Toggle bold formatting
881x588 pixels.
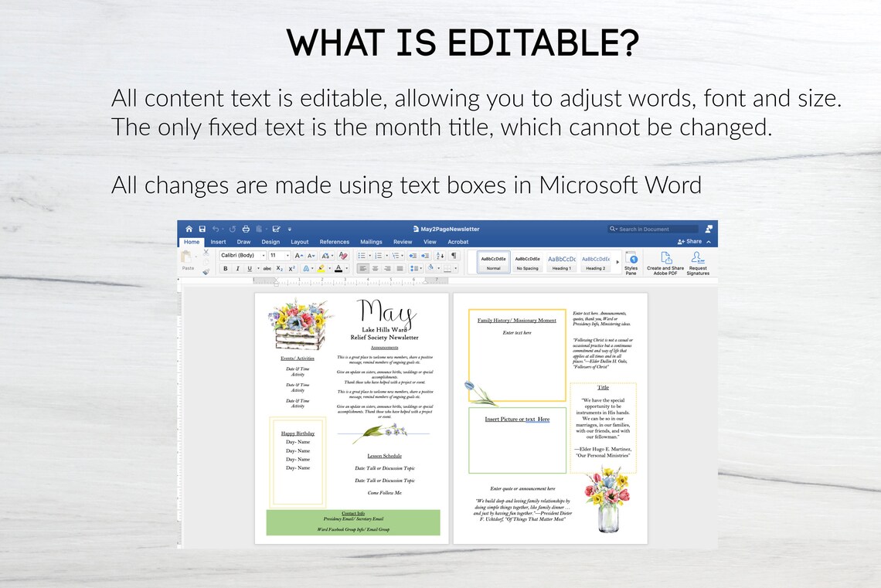225,268
